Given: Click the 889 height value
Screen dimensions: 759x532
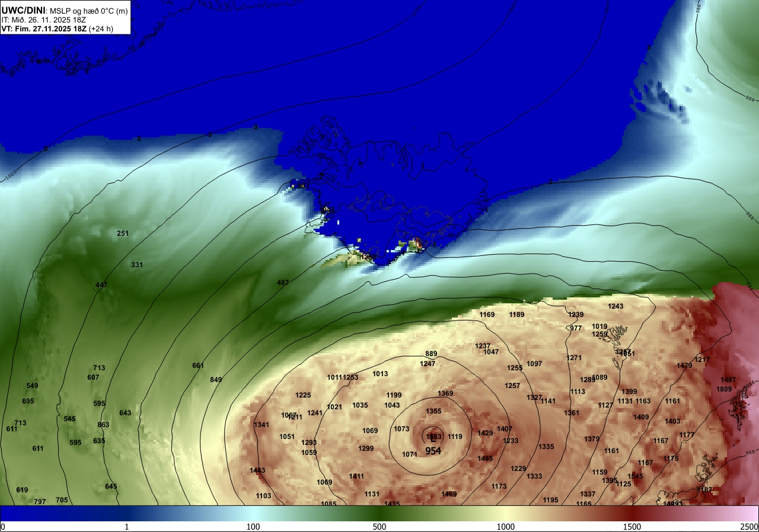Looking at the screenshot, I should pyautogui.click(x=431, y=354).
